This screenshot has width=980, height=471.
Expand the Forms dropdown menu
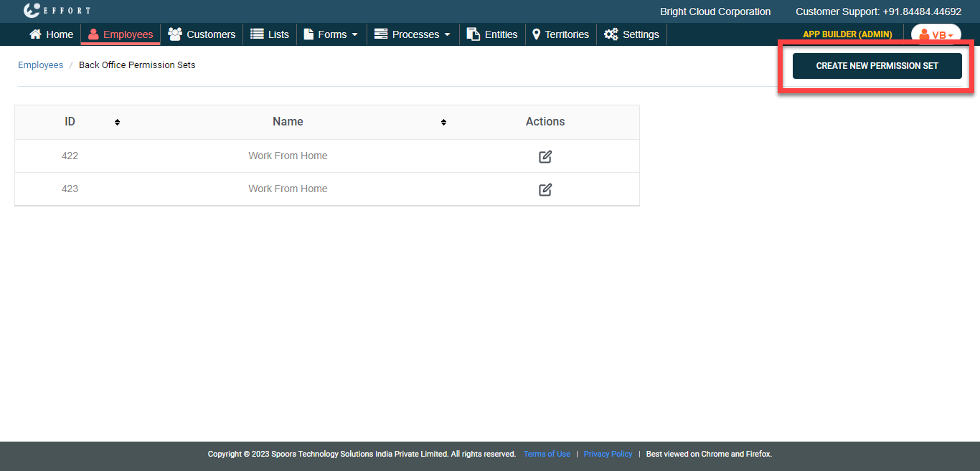(331, 34)
